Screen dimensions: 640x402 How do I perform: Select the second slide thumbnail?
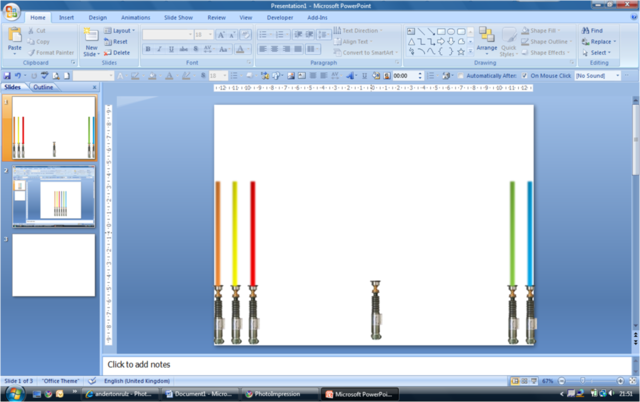click(54, 198)
